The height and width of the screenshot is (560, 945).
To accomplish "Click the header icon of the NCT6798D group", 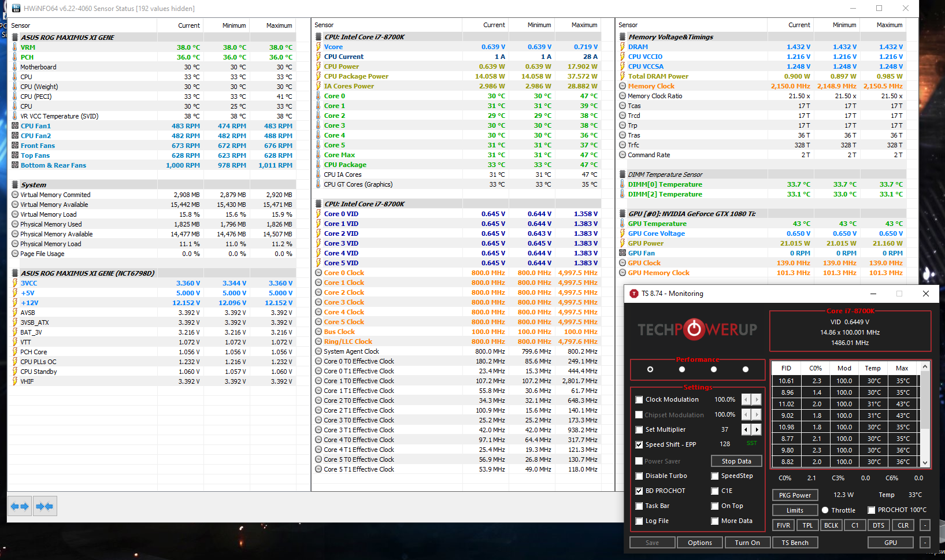I will pyautogui.click(x=15, y=273).
